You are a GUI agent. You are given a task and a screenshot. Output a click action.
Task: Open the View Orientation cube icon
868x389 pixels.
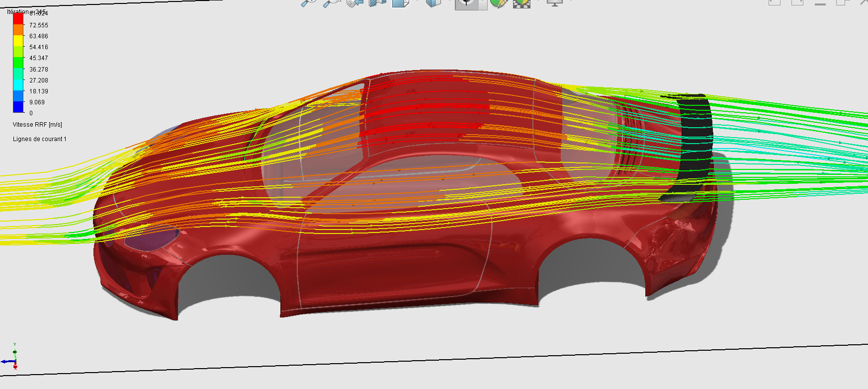pos(400,3)
